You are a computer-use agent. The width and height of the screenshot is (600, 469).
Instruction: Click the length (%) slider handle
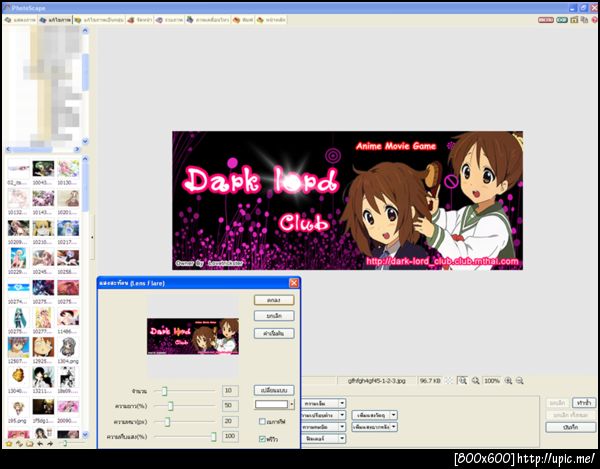(x=171, y=406)
